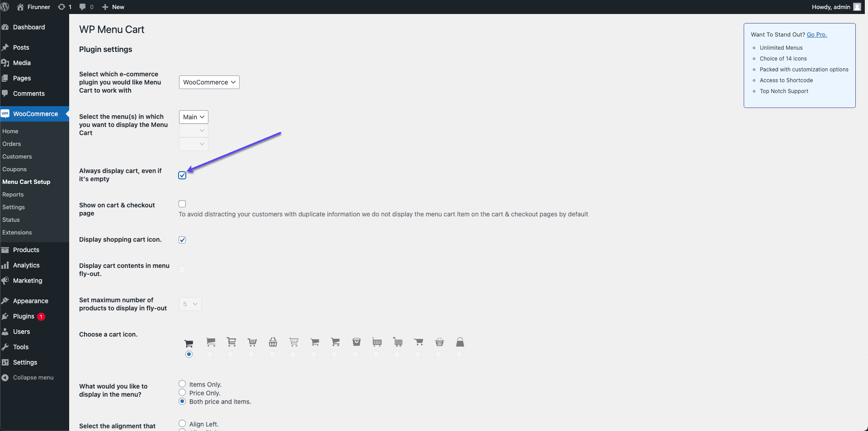Open the updates icon in admin bar

pyautogui.click(x=65, y=7)
